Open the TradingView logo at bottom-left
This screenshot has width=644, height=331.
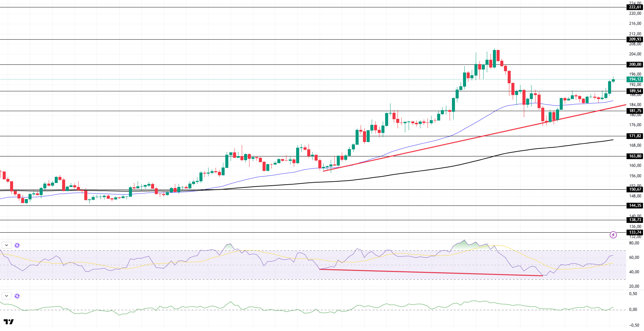9,322
